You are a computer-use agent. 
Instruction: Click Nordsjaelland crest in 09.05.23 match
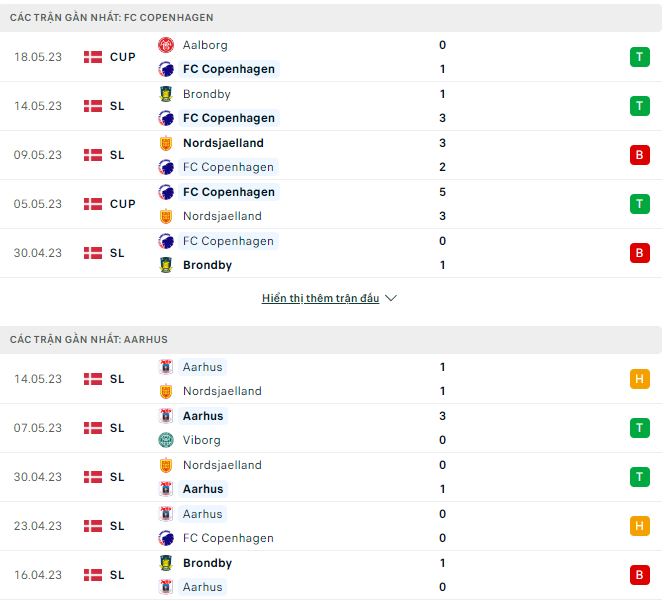165,143
